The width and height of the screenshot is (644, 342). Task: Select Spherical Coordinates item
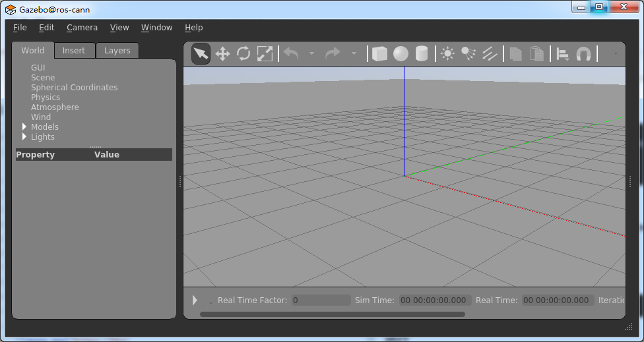[75, 88]
